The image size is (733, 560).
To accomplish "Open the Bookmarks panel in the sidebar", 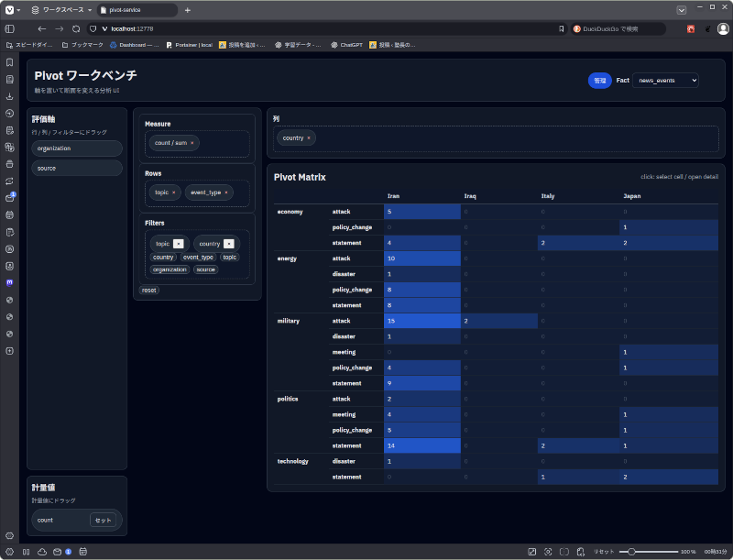I will (9, 62).
